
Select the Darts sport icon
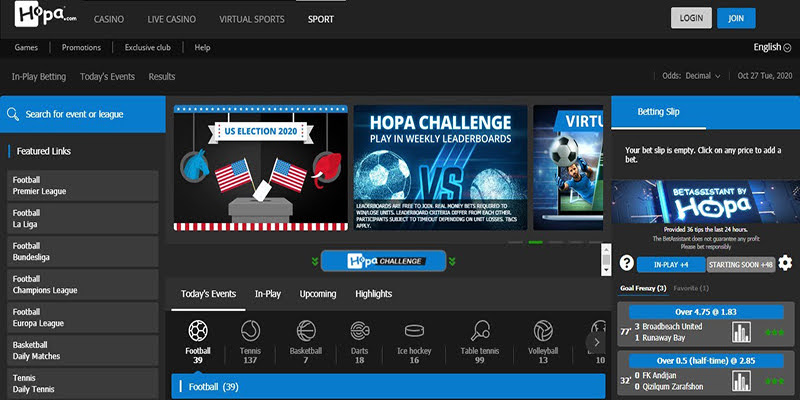[360, 331]
